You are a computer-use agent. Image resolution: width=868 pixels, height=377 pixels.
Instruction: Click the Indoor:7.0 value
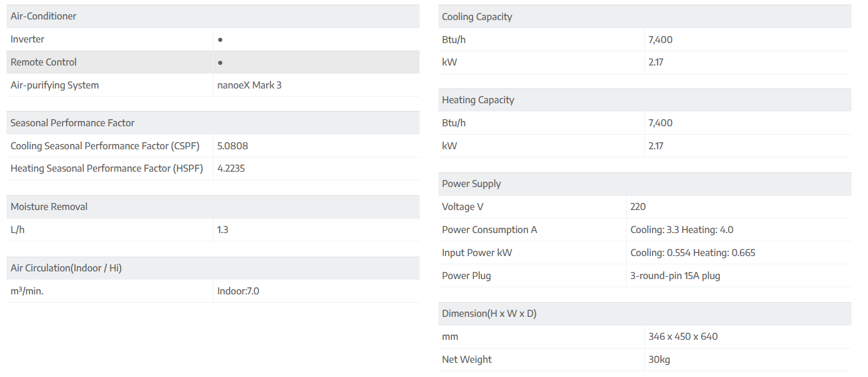tap(238, 291)
